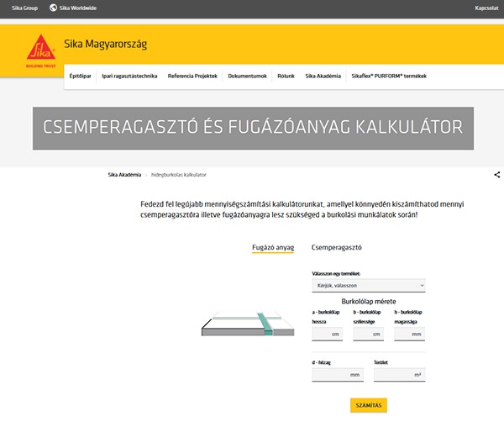504x427 pixels.
Task: Click the Csemperagasztó és fugázóanyag kalkulátor banner
Action: coord(253,129)
